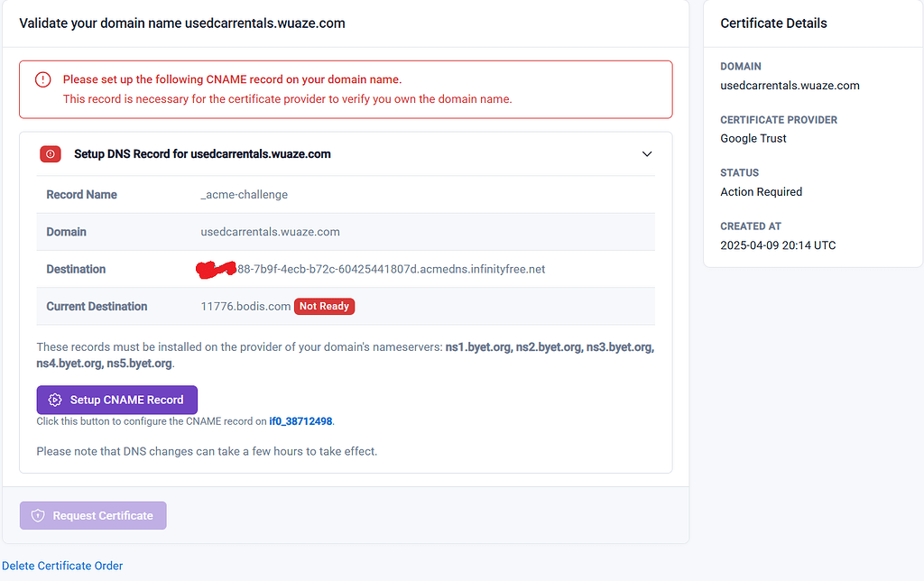924x581 pixels.
Task: Click the Validate your domain name heading
Action: point(180,23)
